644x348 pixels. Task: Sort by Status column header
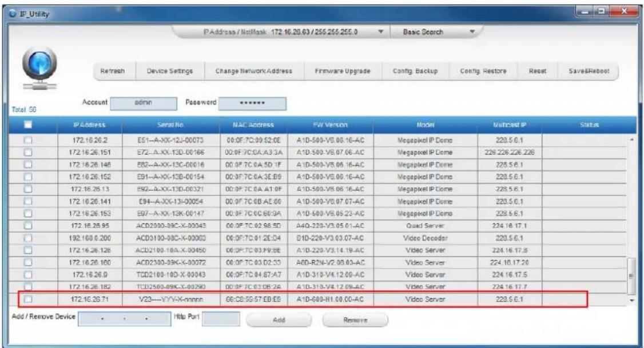589,125
